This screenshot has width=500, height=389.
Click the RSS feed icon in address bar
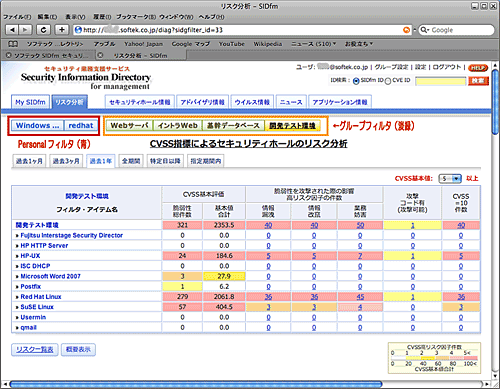(406, 30)
